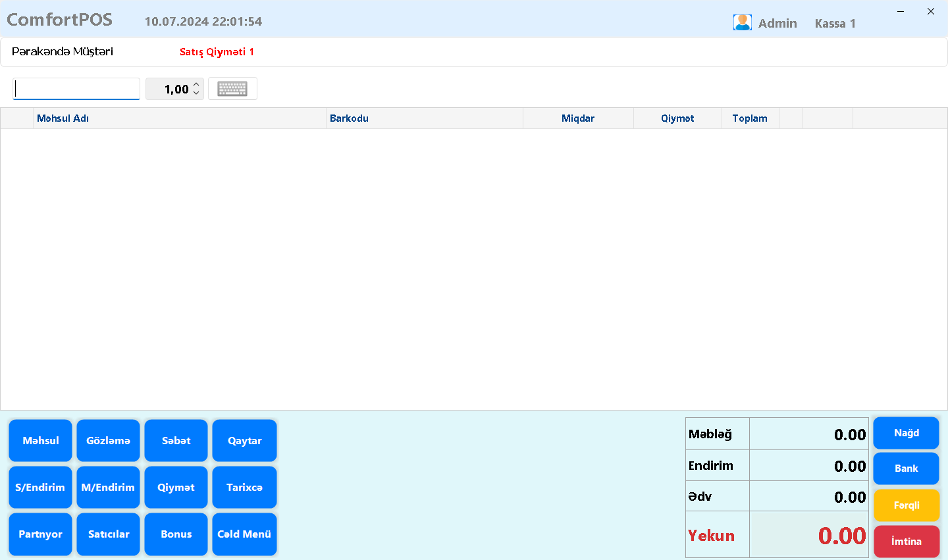Image resolution: width=948 pixels, height=560 pixels.
Task: Decrease quantity with the down arrow
Action: [196, 93]
